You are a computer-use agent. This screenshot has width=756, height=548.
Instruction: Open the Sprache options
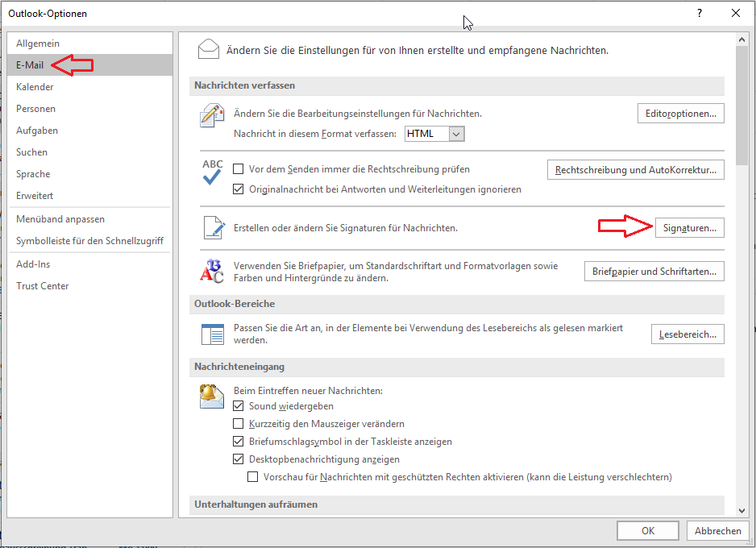[90, 173]
